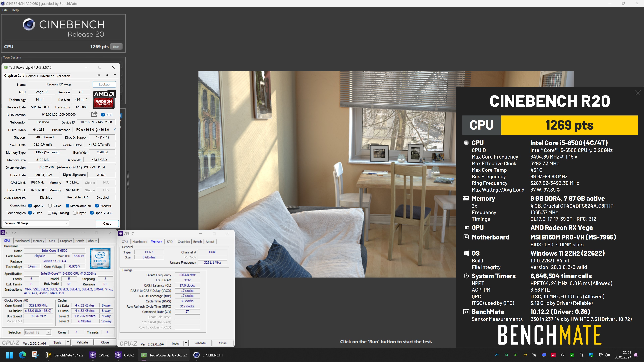Toggle DirectCompute checkbox
This screenshot has width=644, height=362.
click(67, 206)
